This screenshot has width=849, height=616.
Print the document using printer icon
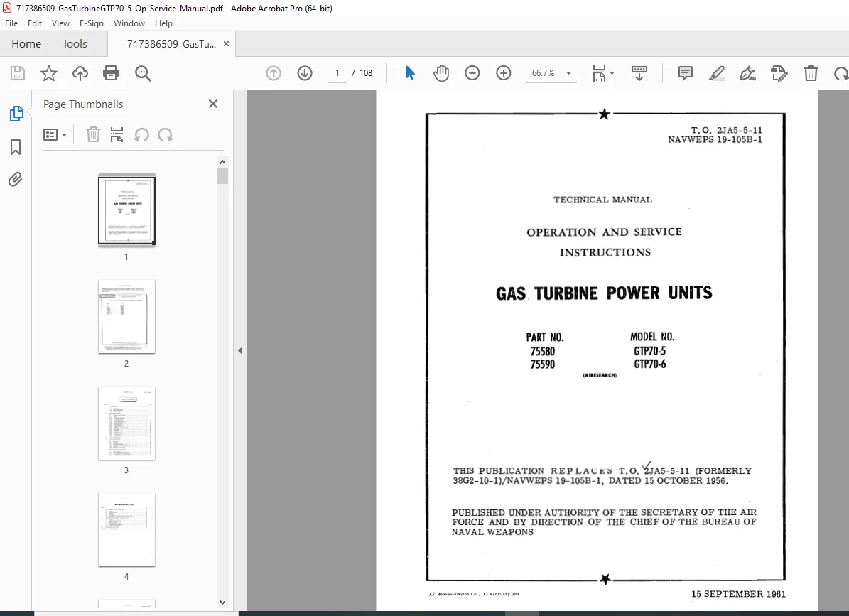pyautogui.click(x=111, y=73)
